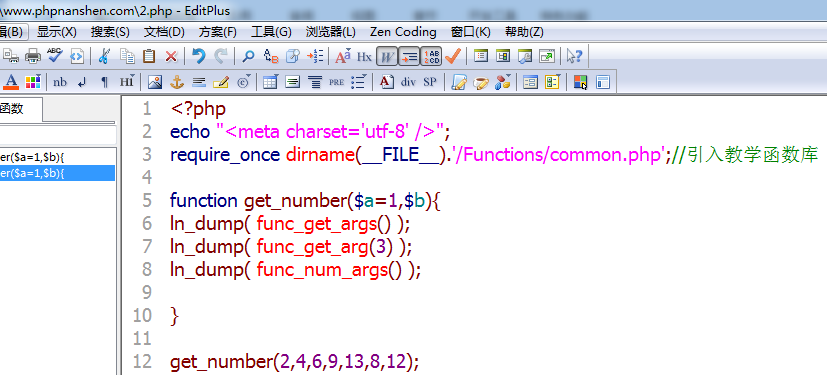This screenshot has height=375, width=827.
Task: Open the 方案(F) menu
Action: (217, 32)
